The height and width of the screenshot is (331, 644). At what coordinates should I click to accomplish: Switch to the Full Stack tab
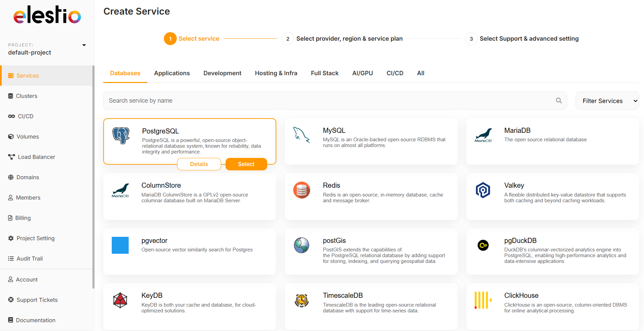pyautogui.click(x=325, y=73)
